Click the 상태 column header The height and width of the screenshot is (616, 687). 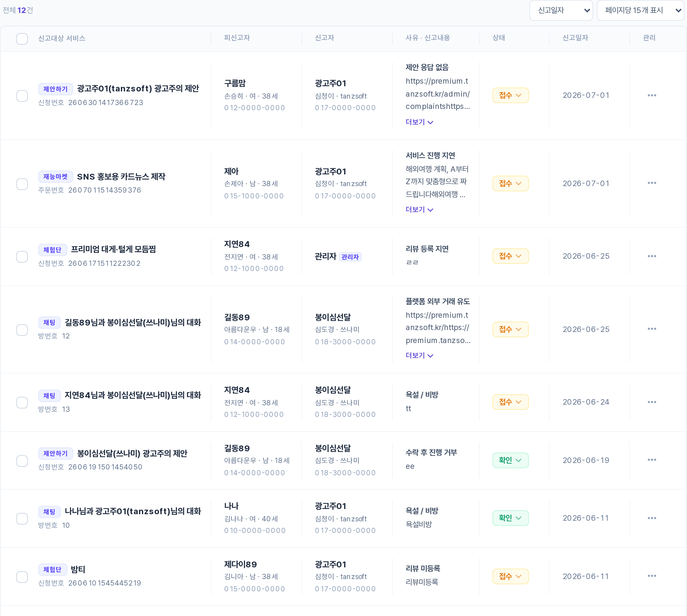(x=499, y=38)
